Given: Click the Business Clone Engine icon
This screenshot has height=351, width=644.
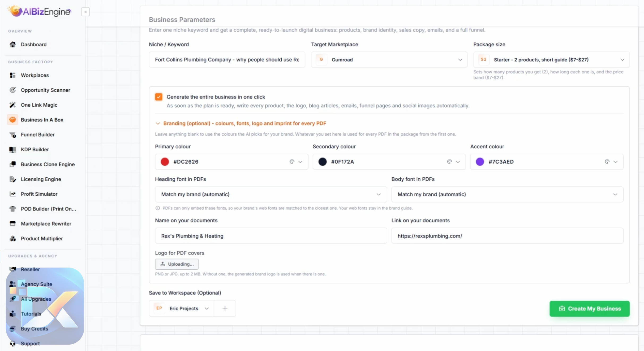Looking at the screenshot, I should [x=13, y=164].
